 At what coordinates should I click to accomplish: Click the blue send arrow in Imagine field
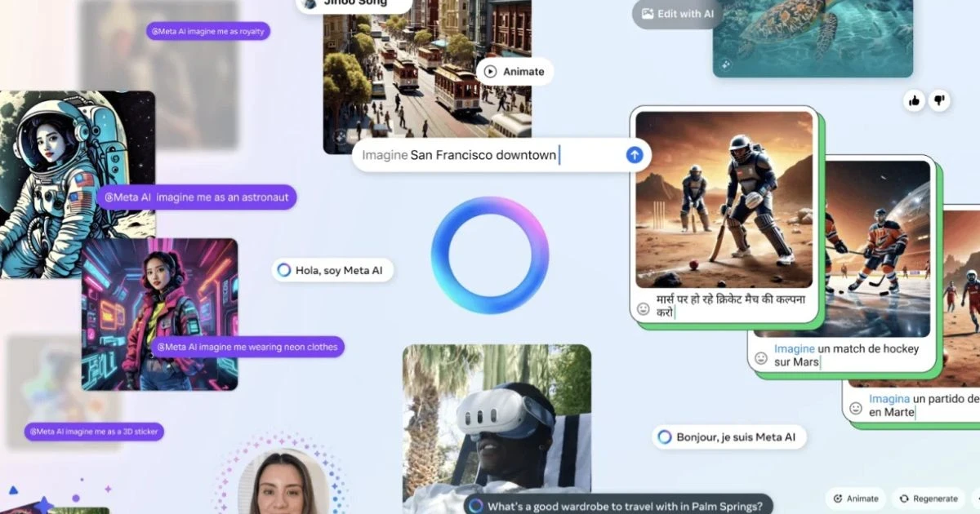tap(635, 155)
